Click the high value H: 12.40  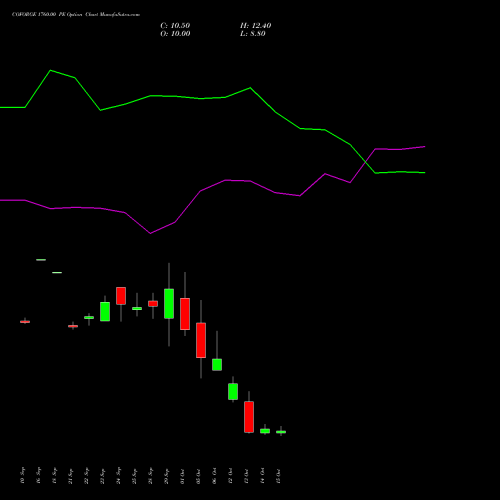click(255, 26)
